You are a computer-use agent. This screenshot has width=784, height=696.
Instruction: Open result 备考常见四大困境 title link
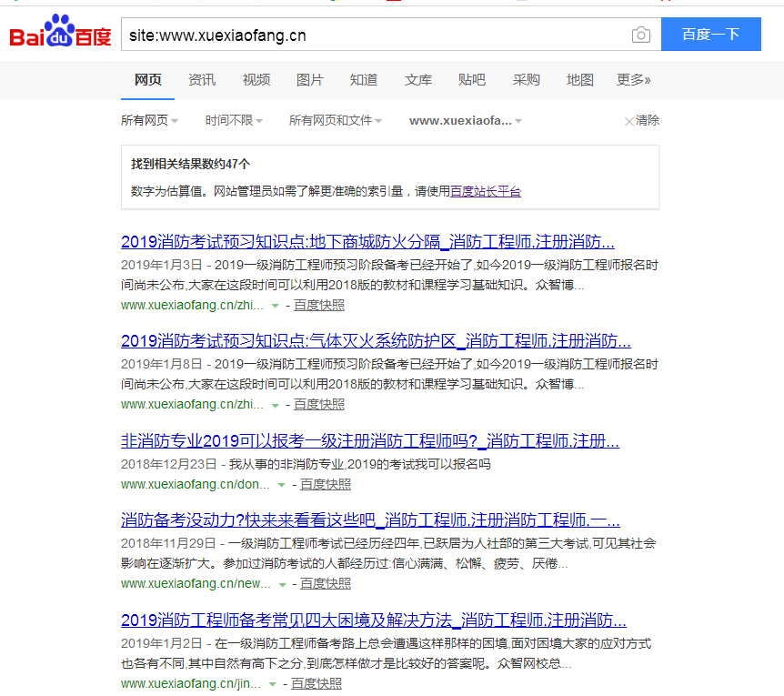[374, 620]
